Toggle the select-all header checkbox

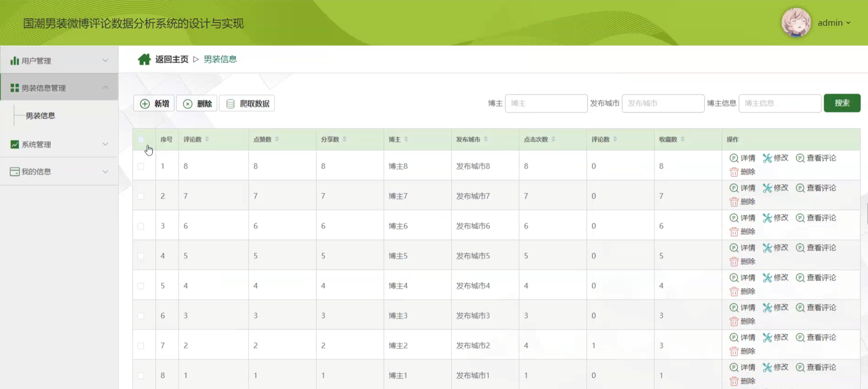(141, 139)
